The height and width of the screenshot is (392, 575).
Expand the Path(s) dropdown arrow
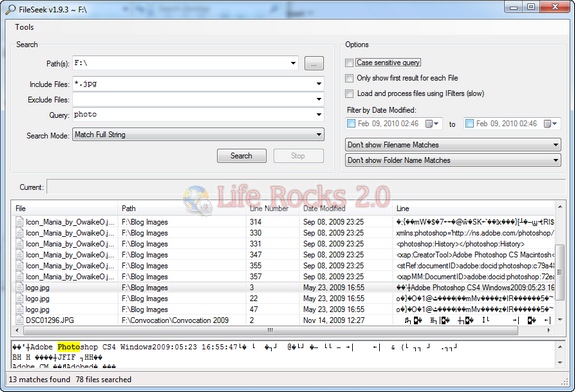pos(293,63)
